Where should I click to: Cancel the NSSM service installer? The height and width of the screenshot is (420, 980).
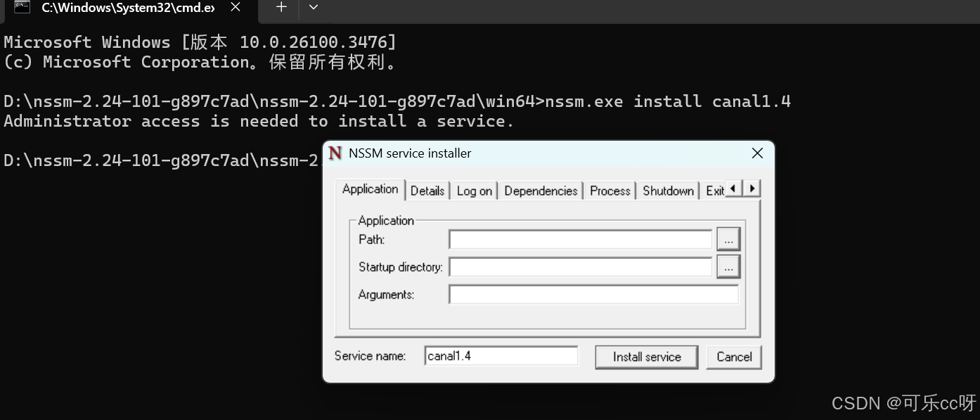point(734,357)
